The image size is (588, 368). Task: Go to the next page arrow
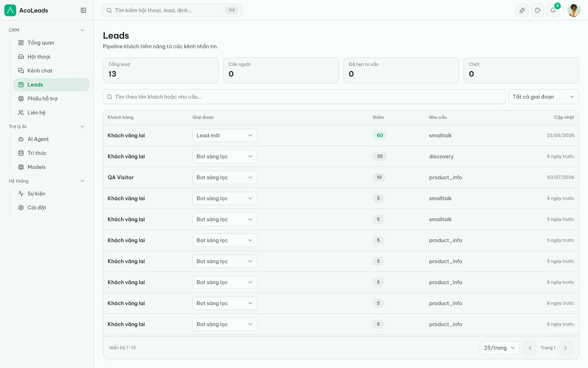(x=565, y=348)
